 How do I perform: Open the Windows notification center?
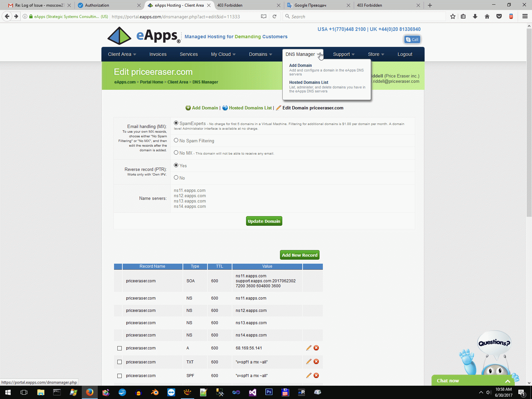click(522, 392)
